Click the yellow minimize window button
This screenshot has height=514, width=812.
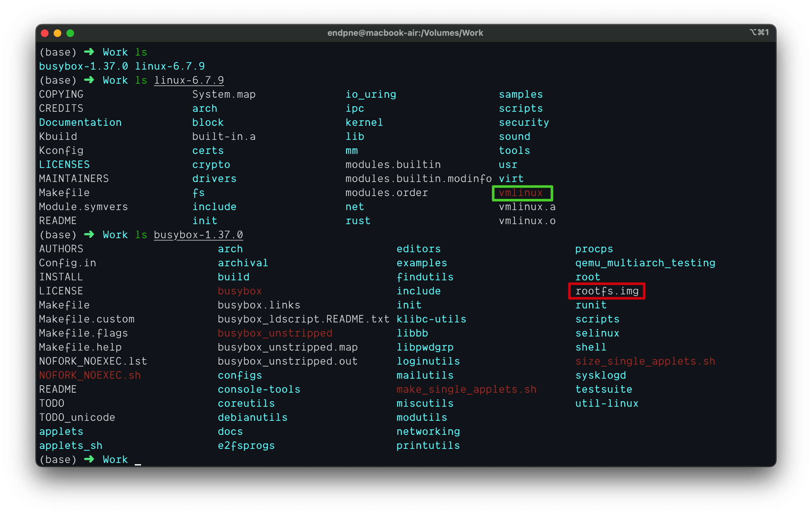coord(58,33)
